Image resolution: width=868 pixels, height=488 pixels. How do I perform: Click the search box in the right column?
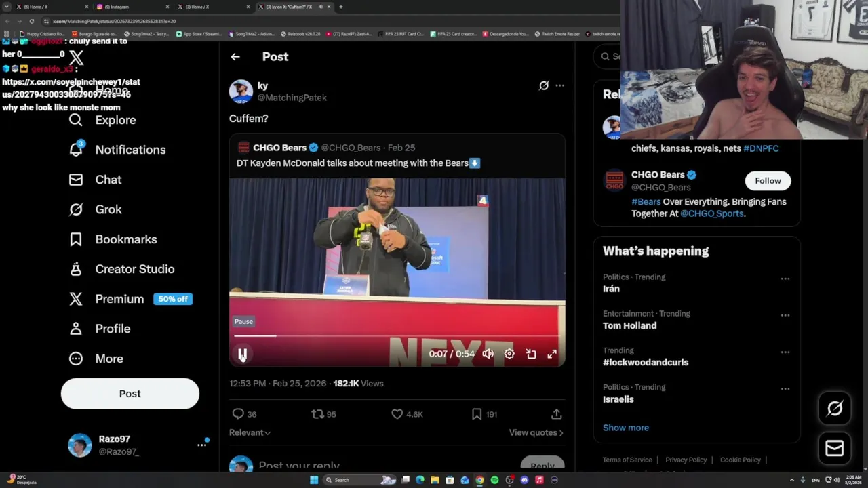(x=608, y=56)
